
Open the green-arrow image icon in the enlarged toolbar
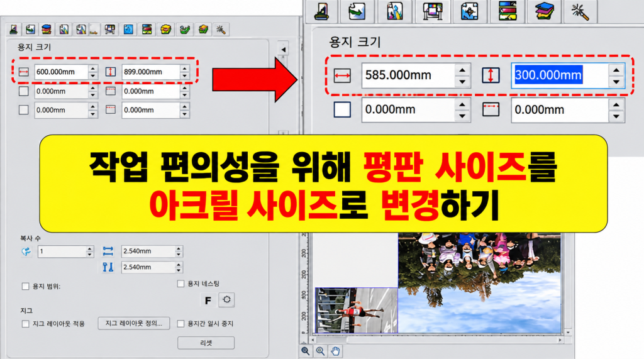(357, 11)
